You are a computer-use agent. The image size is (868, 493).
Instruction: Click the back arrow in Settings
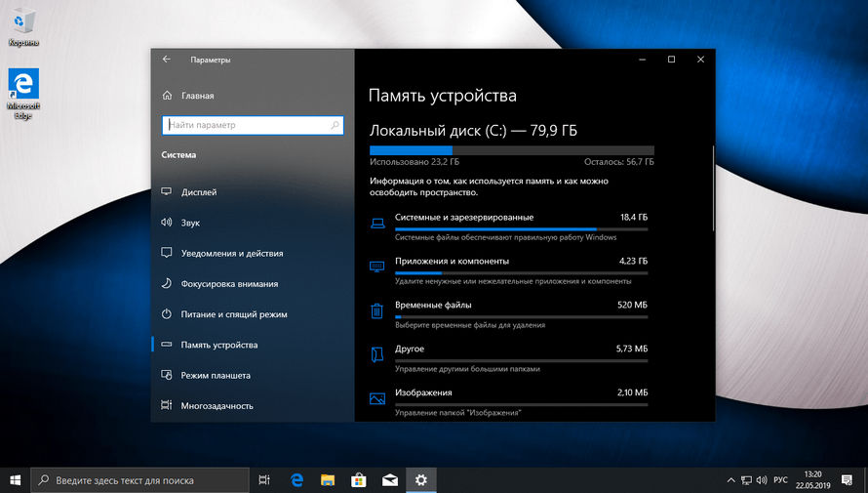[167, 60]
